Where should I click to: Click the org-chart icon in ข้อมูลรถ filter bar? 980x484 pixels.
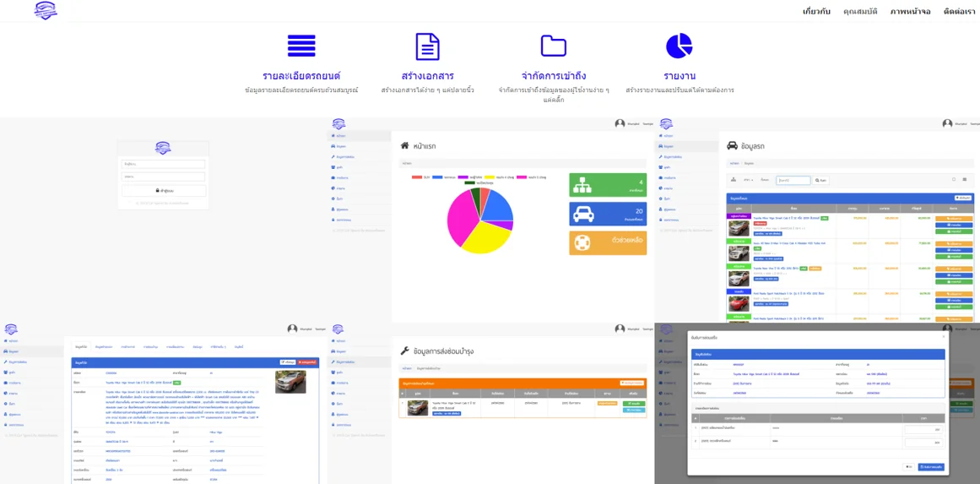coord(734,180)
